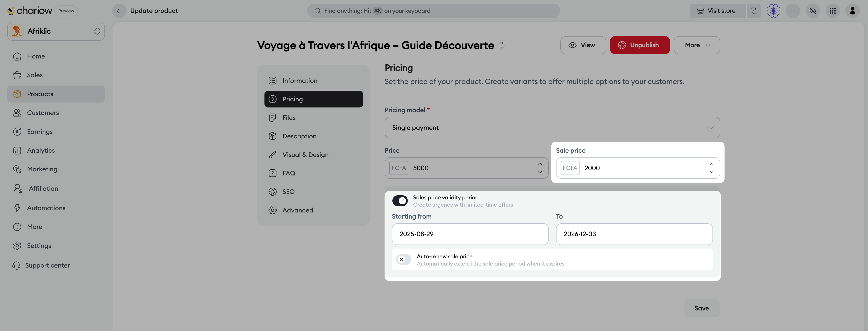Click the Analytics chart icon
868x331 pixels.
pos(17,151)
